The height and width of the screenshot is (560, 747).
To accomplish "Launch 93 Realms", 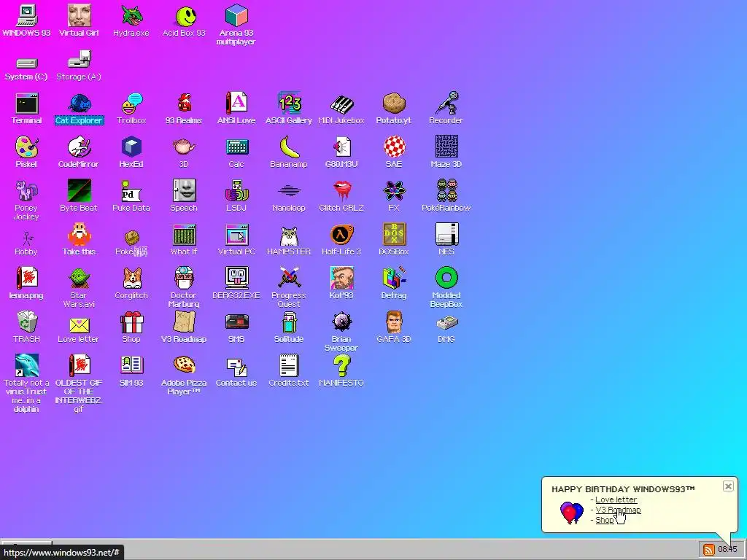I will point(184,104).
